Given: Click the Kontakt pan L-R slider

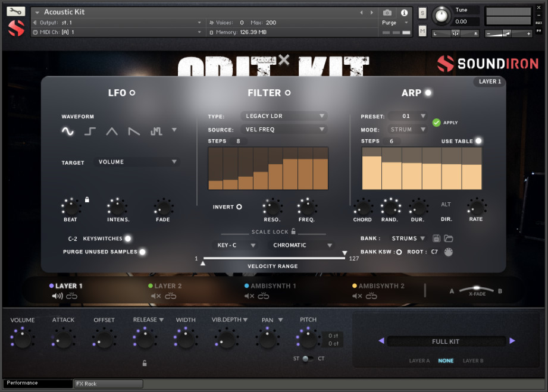Looking at the screenshot, I should 455,33.
